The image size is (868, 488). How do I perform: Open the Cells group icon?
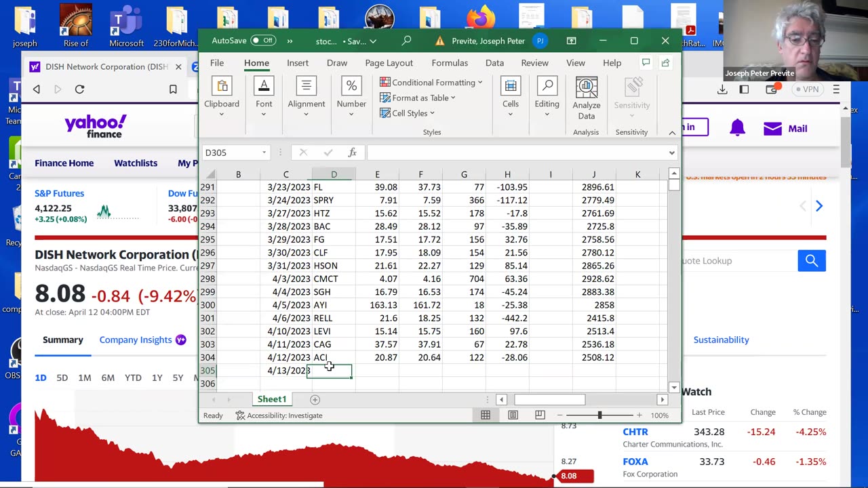[511, 86]
